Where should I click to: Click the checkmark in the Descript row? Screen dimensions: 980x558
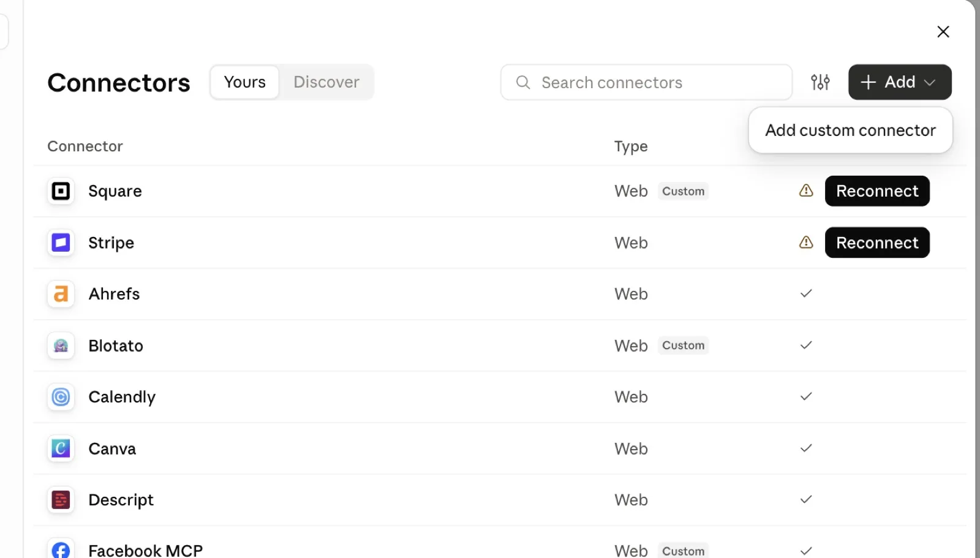point(806,499)
